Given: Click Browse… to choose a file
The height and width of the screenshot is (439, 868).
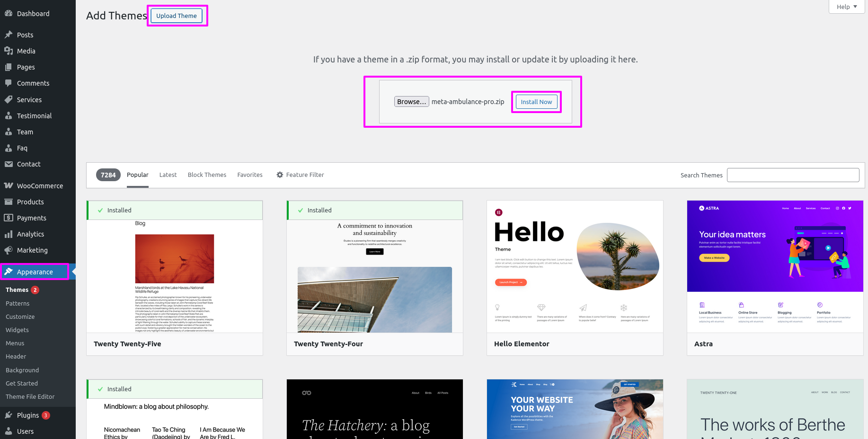Looking at the screenshot, I should pos(412,102).
